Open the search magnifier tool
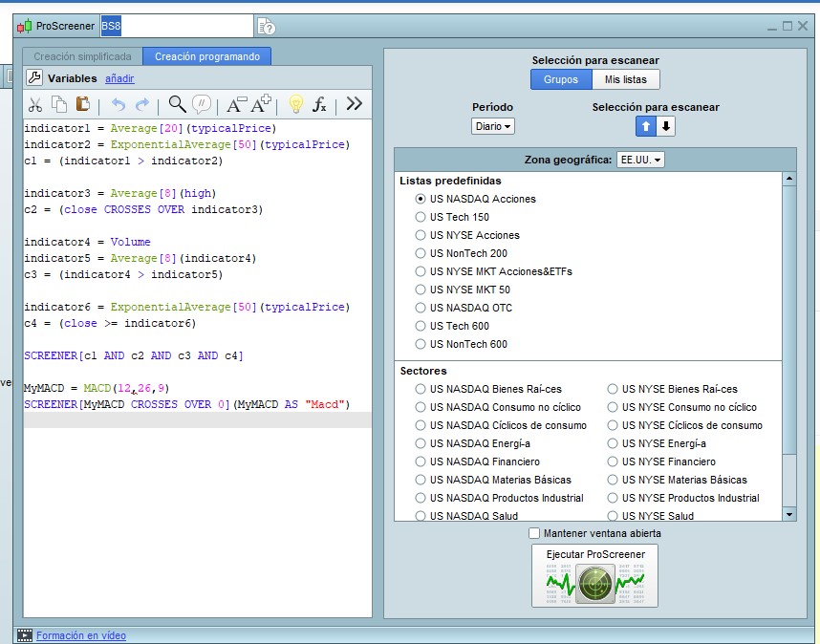The image size is (820, 644). coord(177,105)
